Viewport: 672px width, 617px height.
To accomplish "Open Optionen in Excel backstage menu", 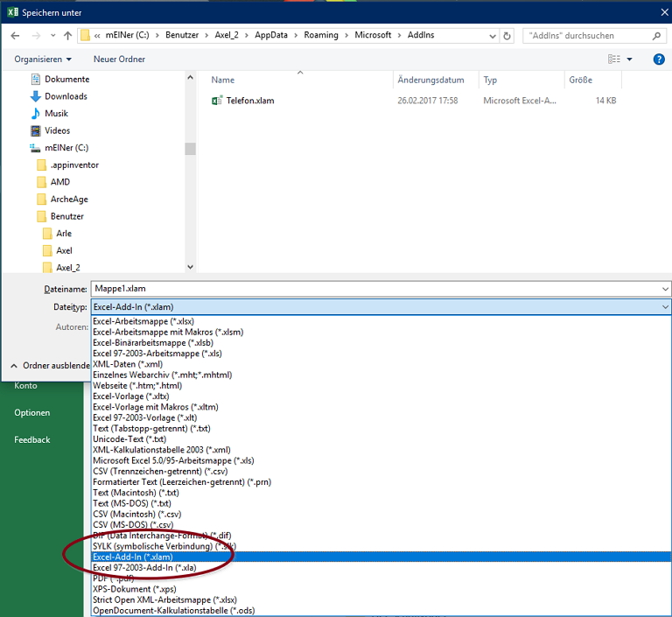I will coord(32,413).
